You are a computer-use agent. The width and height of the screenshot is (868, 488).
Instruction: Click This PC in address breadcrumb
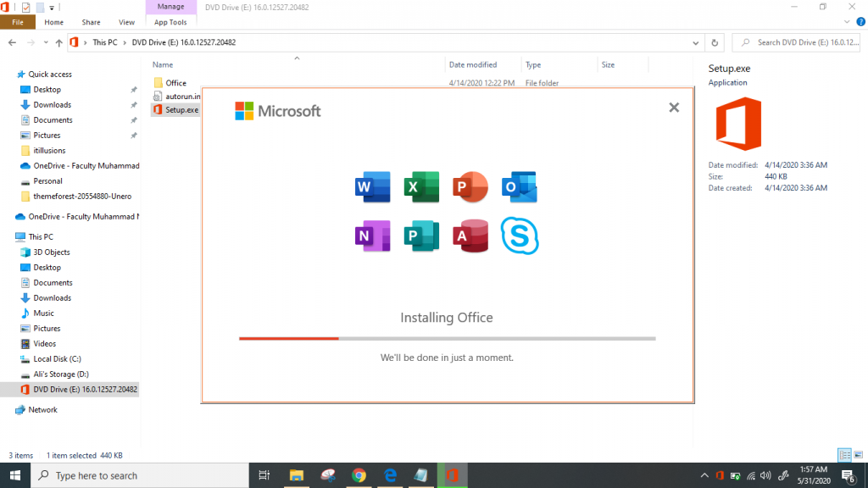coord(104,42)
